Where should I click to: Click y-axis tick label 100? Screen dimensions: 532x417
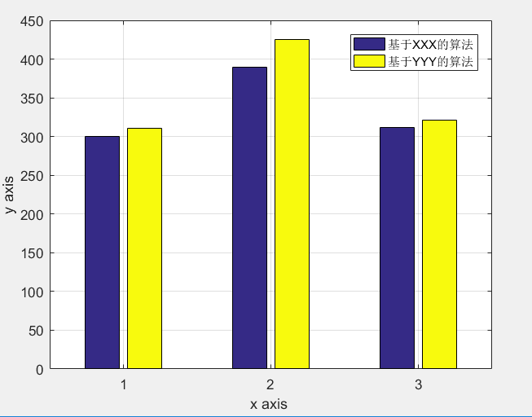click(32, 292)
